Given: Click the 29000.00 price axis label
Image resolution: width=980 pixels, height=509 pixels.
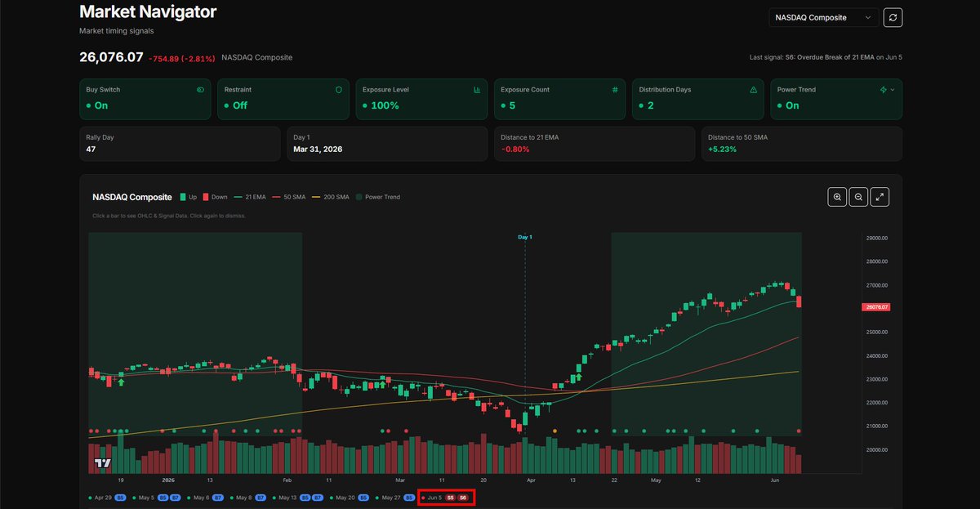Looking at the screenshot, I should pos(875,239).
